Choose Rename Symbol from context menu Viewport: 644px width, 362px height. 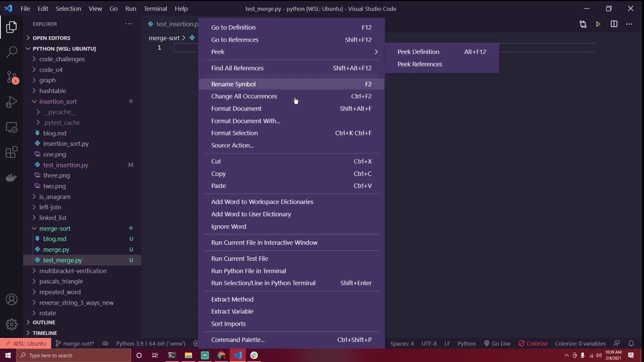(x=291, y=84)
